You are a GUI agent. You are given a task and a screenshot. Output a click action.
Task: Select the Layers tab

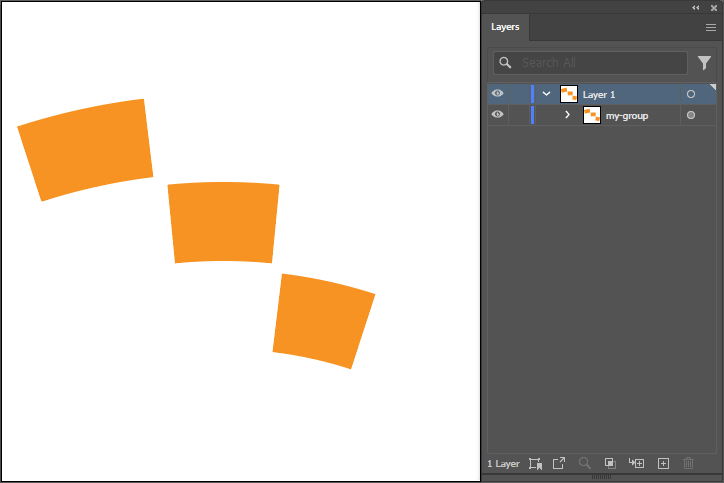(x=505, y=28)
